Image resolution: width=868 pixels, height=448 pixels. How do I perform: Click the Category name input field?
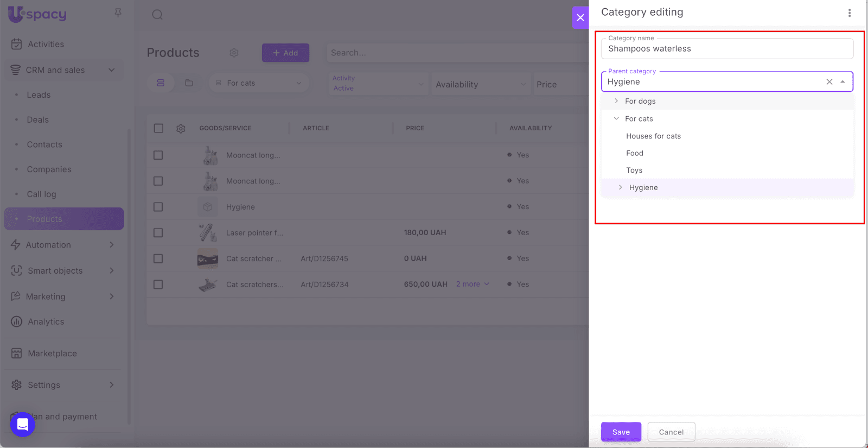[x=727, y=49]
